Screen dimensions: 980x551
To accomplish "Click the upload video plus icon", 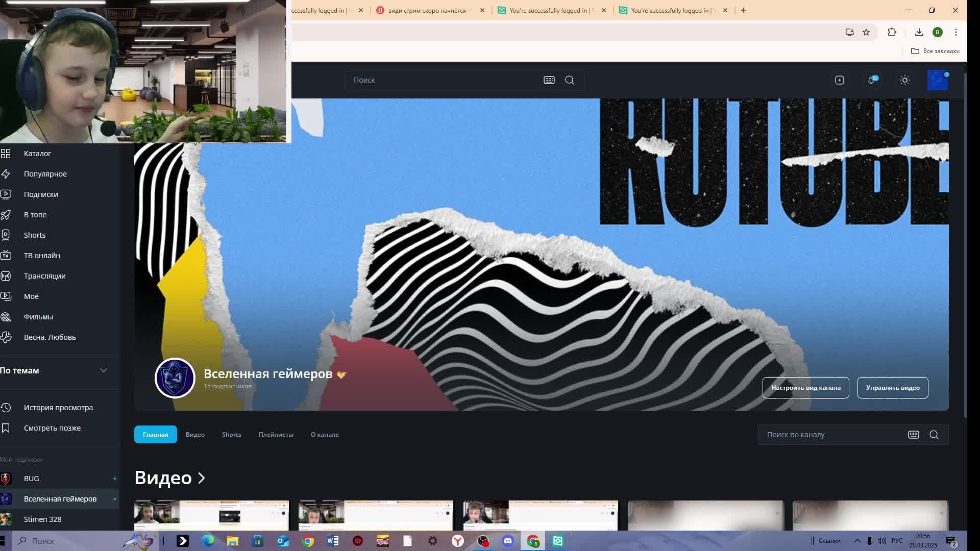I will [840, 80].
